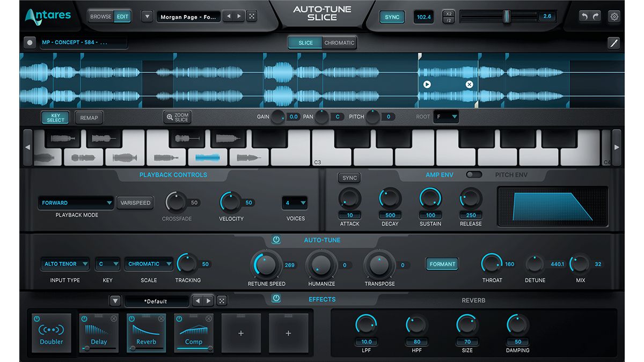Open the SCALE dropdown set to CHROMATIC

(148, 263)
